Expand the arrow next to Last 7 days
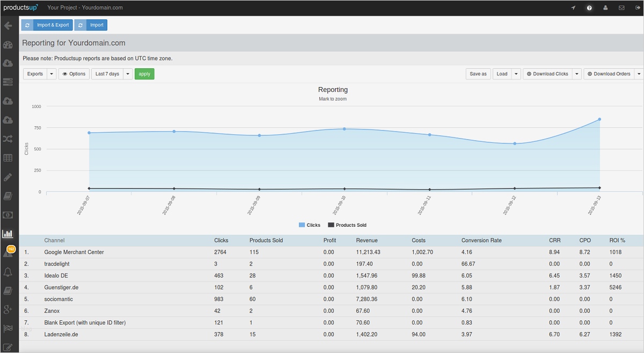The image size is (644, 353). (128, 74)
